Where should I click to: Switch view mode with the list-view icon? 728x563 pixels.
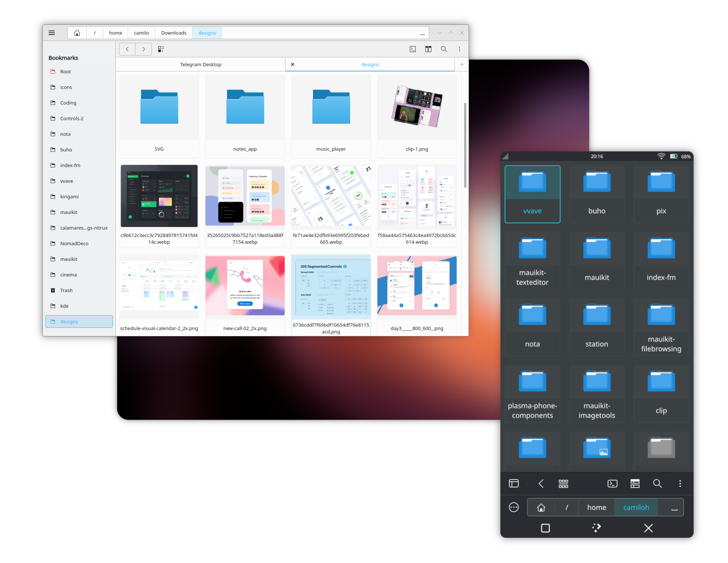[x=161, y=49]
